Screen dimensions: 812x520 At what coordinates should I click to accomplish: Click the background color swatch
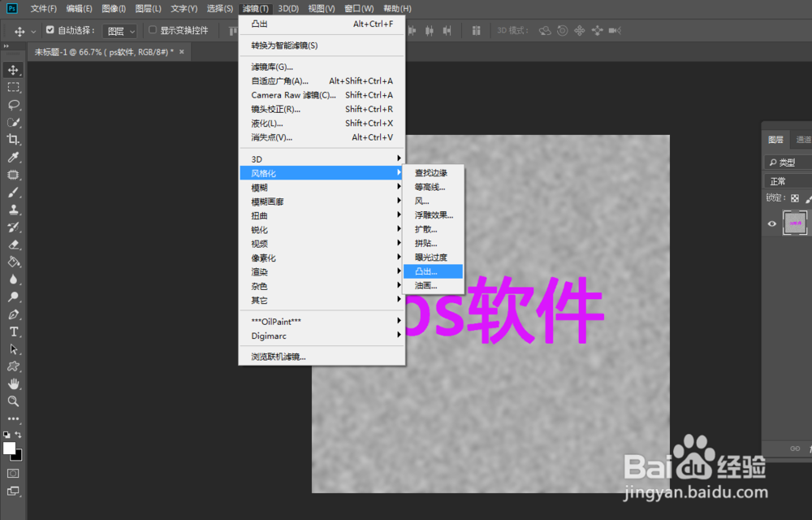[18, 457]
